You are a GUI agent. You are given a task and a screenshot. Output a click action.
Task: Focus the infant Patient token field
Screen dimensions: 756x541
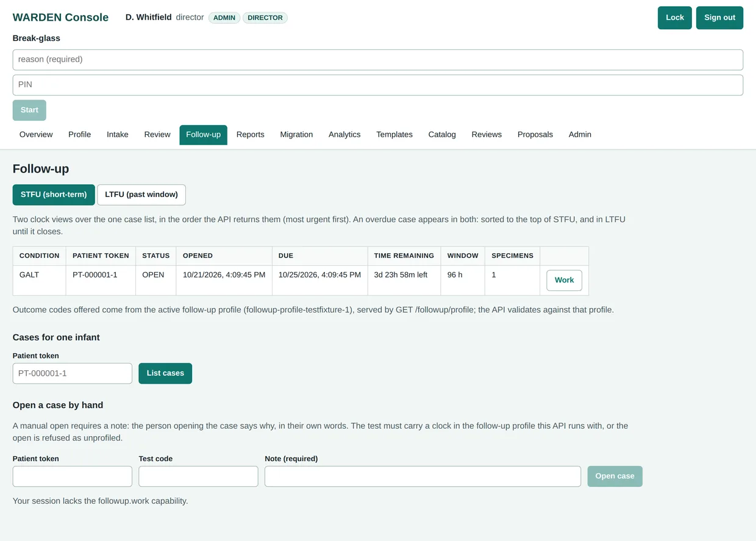click(73, 373)
